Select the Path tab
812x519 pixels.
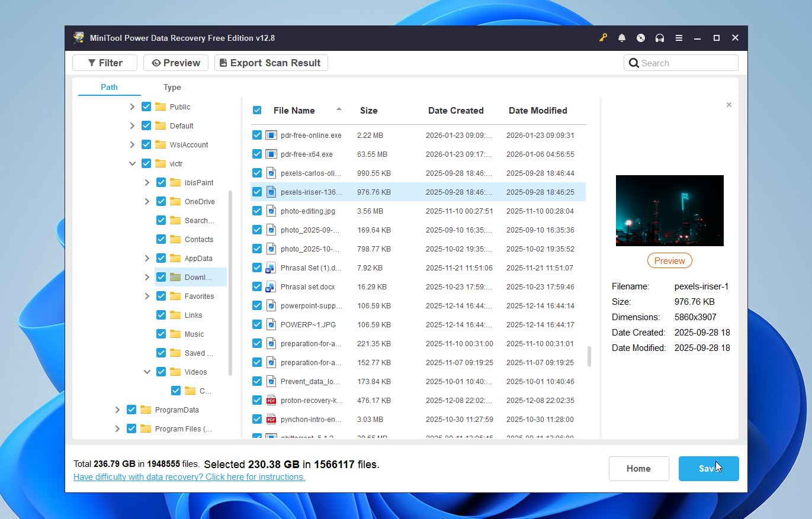coord(108,87)
